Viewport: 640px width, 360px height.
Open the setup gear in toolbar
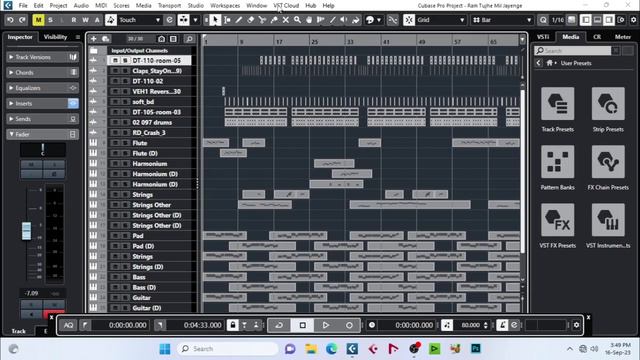coord(633,20)
